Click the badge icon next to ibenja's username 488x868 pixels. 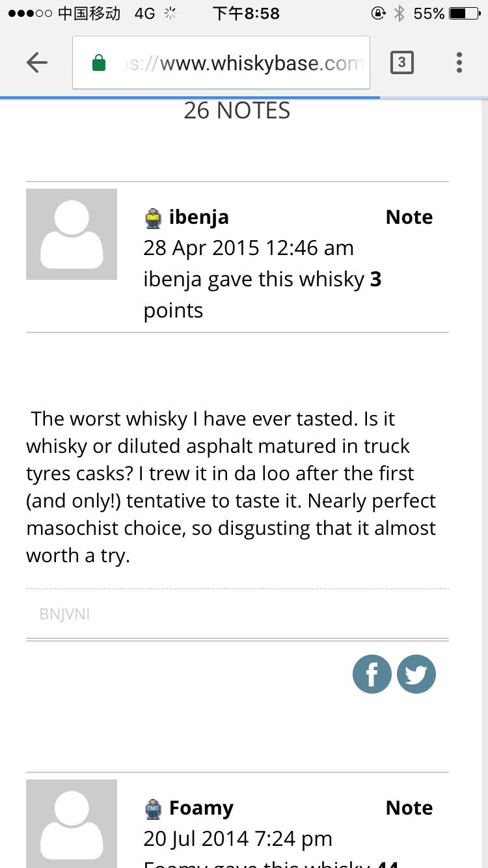pyautogui.click(x=153, y=217)
